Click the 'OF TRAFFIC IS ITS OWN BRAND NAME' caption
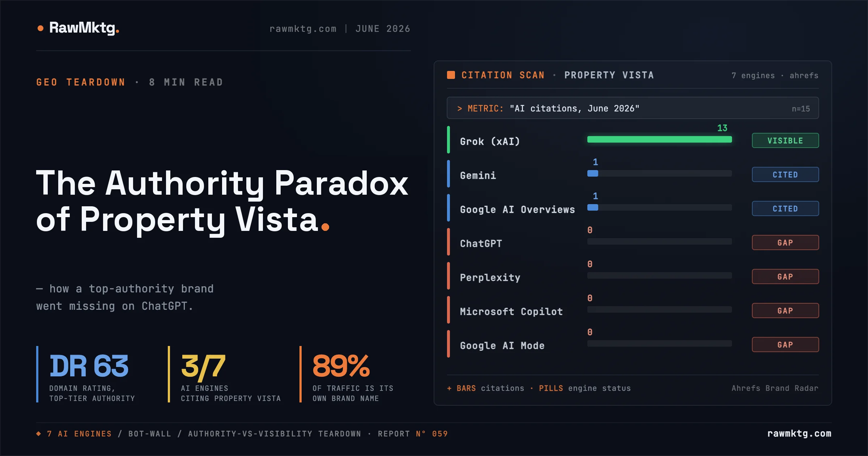The image size is (868, 456). coord(353,393)
